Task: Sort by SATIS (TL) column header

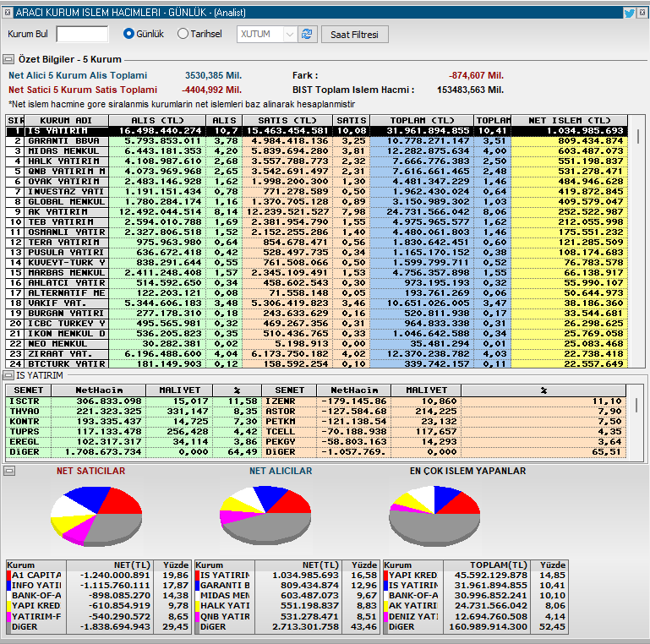Action: coord(287,121)
